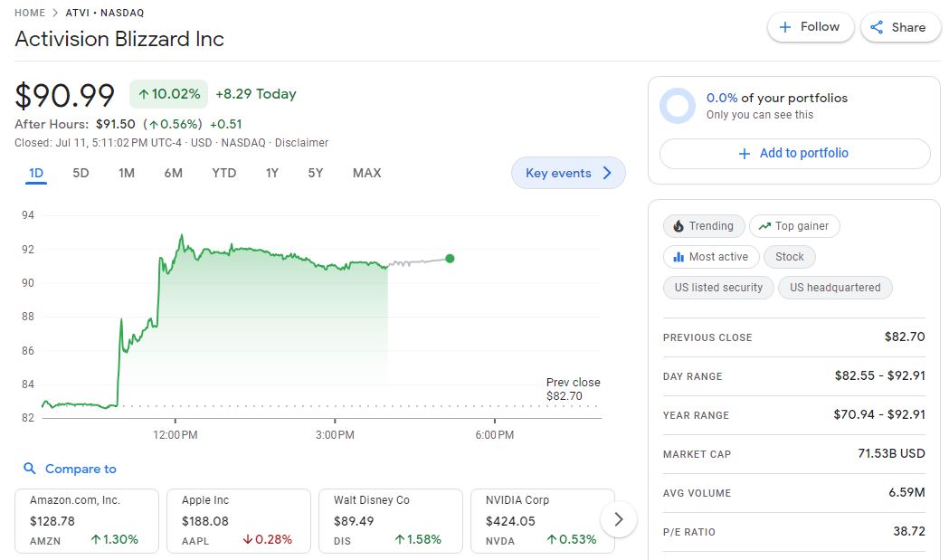The height and width of the screenshot is (560, 949).
Task: Click the $70.94 - $92.91 year range value
Action: click(x=879, y=414)
